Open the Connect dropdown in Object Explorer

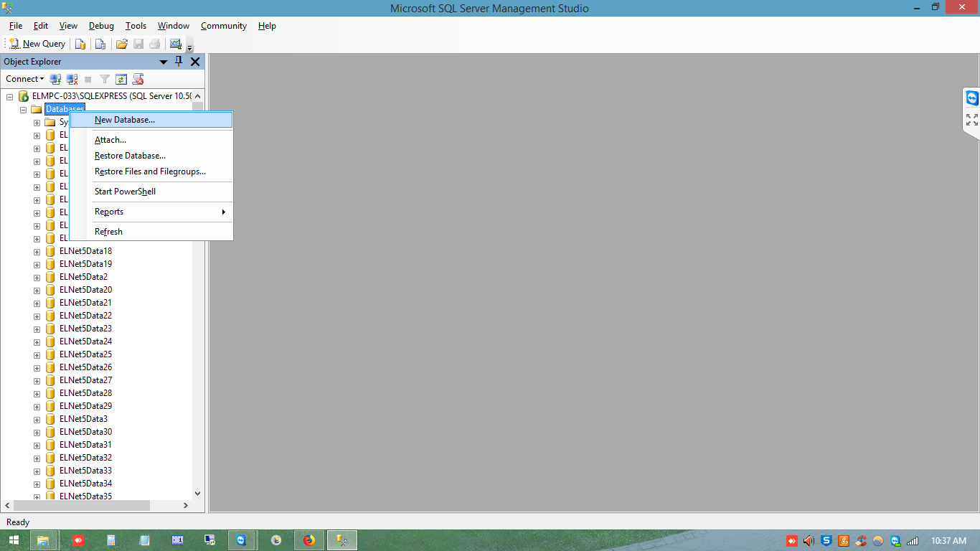click(x=24, y=79)
